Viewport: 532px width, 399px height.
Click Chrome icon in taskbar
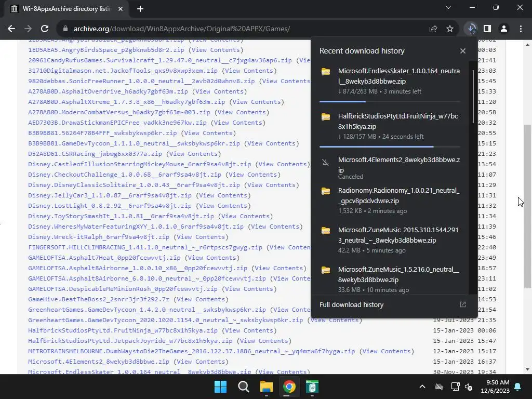coord(289,387)
